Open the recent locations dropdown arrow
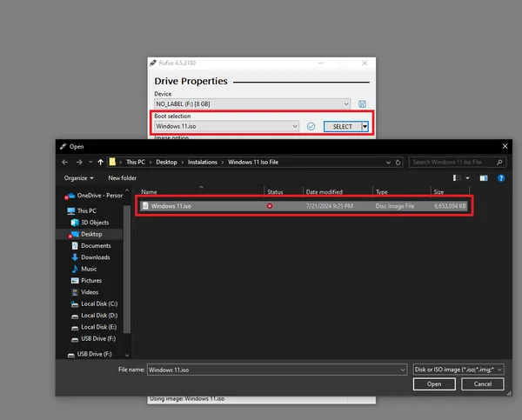The image size is (522, 420). (x=90, y=162)
